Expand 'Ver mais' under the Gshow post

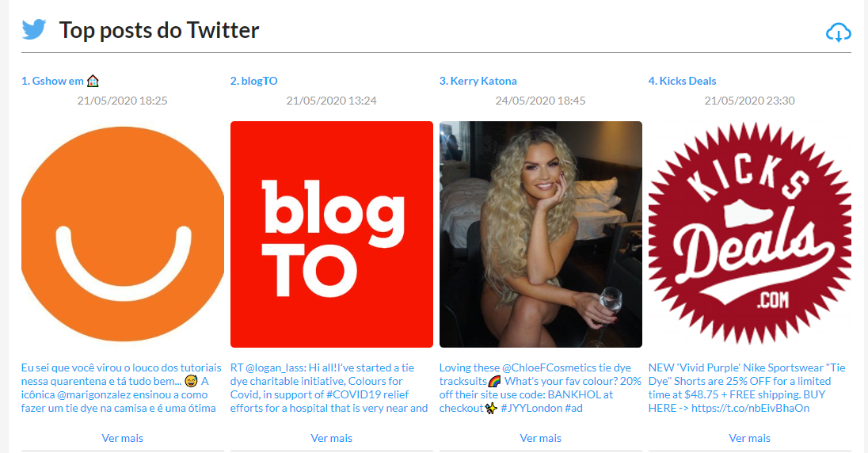(122, 438)
